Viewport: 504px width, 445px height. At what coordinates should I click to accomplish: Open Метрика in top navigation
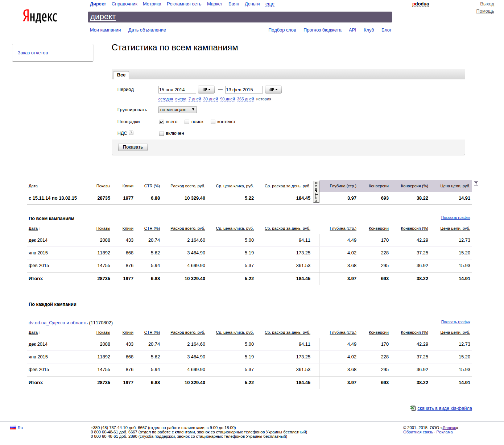point(152,4)
